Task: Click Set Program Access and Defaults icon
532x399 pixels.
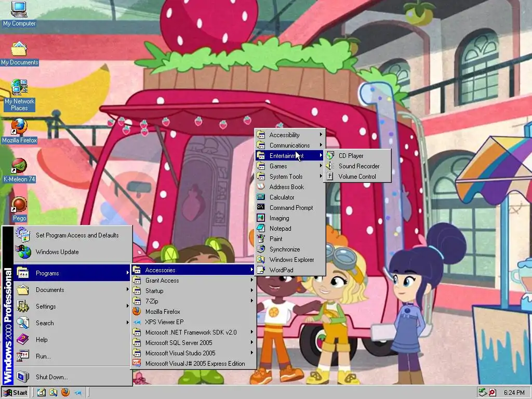Action: [23, 235]
